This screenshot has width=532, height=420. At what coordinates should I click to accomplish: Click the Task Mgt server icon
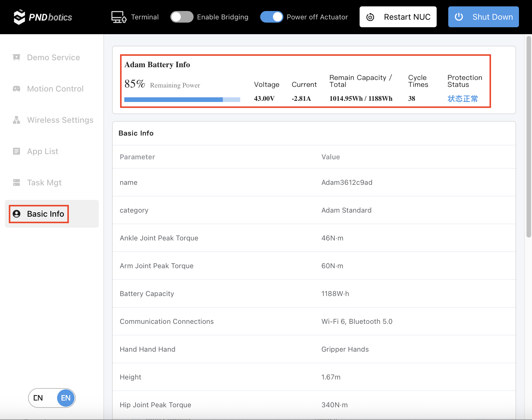17,182
